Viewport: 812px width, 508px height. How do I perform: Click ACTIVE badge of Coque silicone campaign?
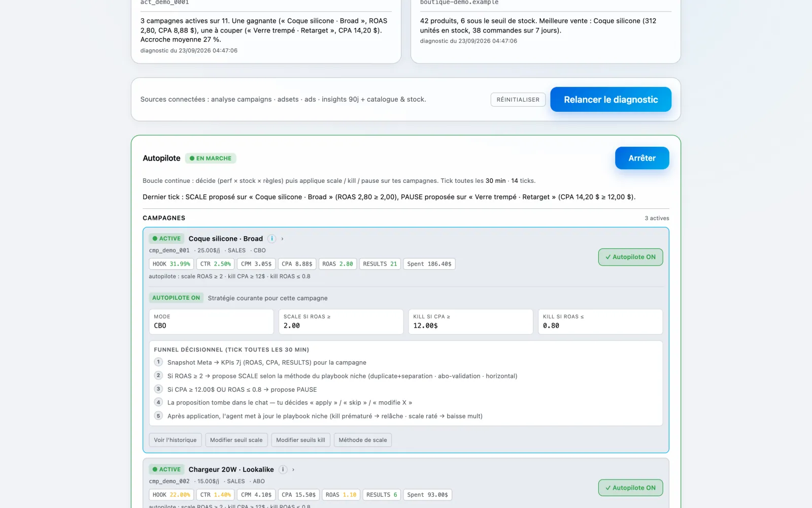coord(166,239)
